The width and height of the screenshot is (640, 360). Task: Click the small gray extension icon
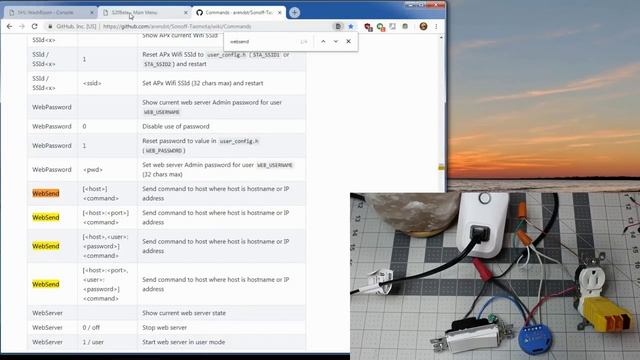tap(405, 27)
